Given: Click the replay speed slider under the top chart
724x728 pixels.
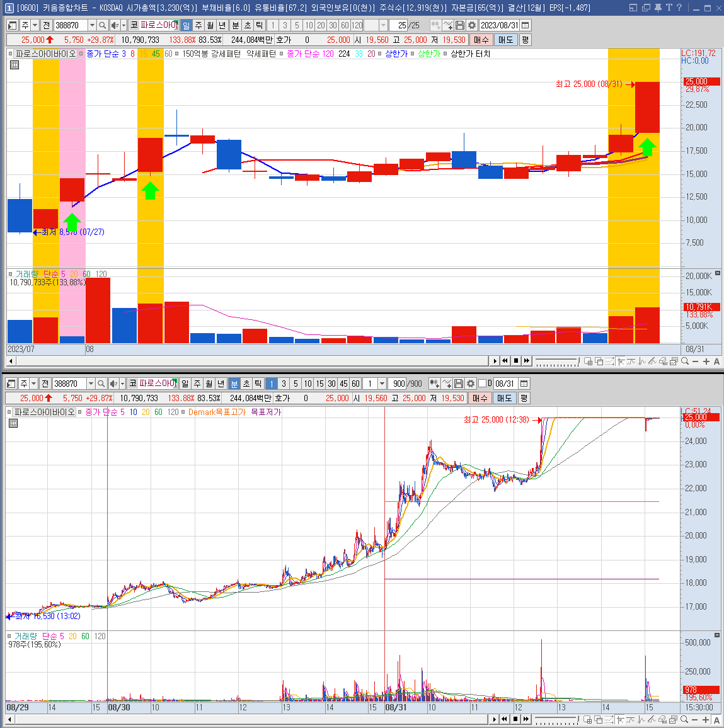Looking at the screenshot, I should [x=557, y=361].
